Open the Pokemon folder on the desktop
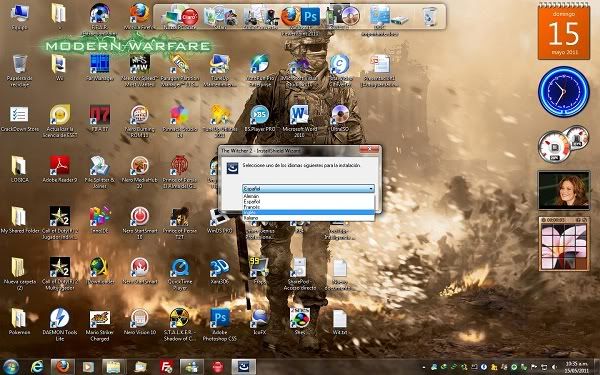600x375 pixels. click(x=19, y=321)
